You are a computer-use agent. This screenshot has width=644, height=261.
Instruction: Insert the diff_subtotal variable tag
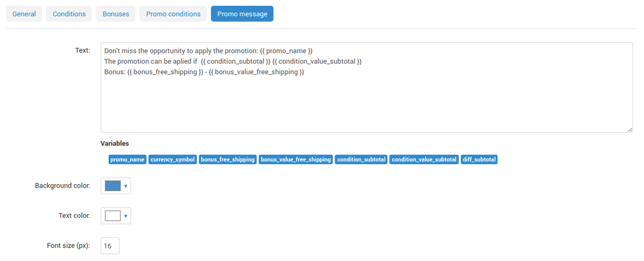479,159
